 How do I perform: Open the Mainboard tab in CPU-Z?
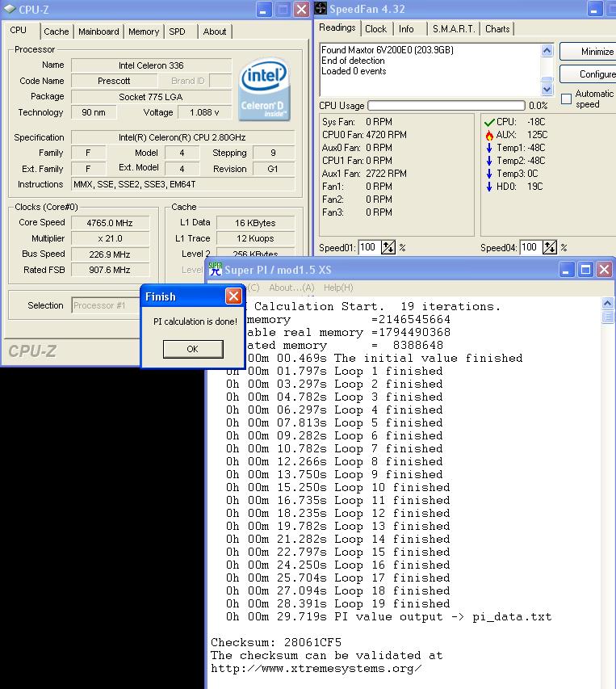(98, 32)
